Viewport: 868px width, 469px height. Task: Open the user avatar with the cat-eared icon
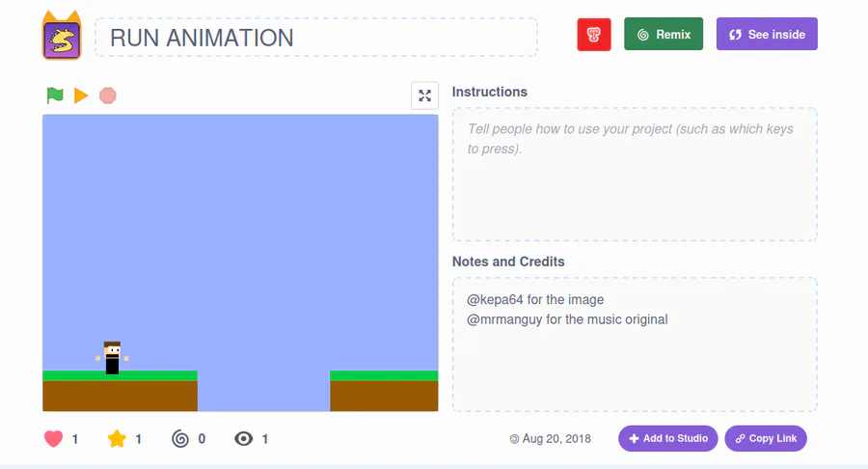[62, 36]
